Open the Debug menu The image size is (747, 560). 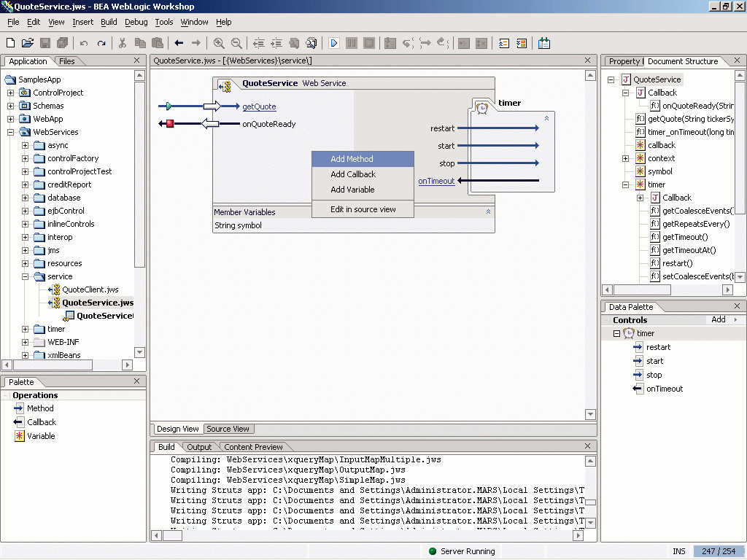(x=136, y=22)
